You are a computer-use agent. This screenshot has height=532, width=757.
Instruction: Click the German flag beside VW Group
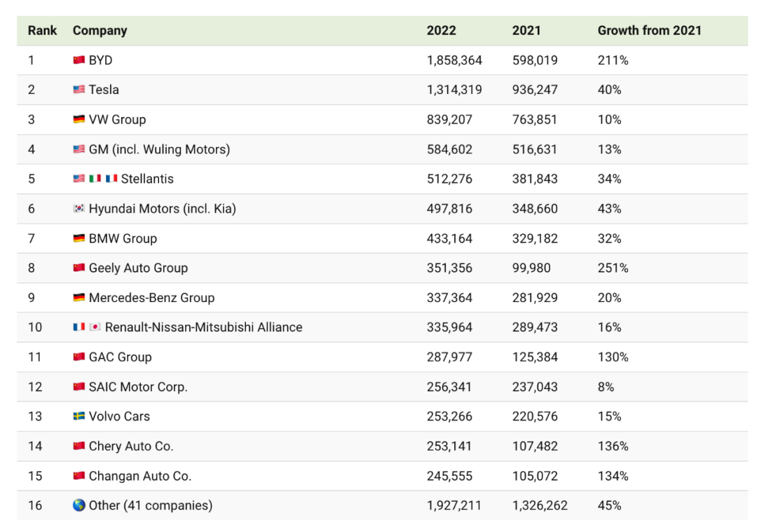click(x=79, y=120)
